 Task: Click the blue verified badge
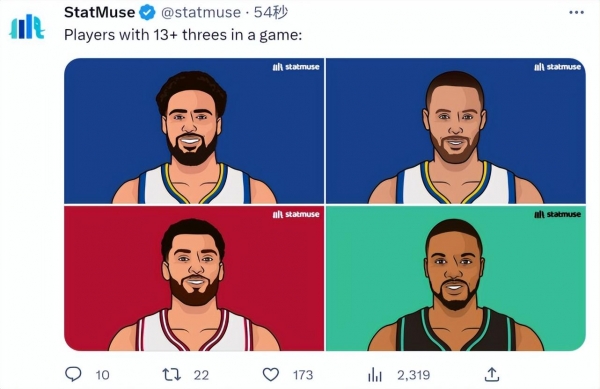(147, 13)
